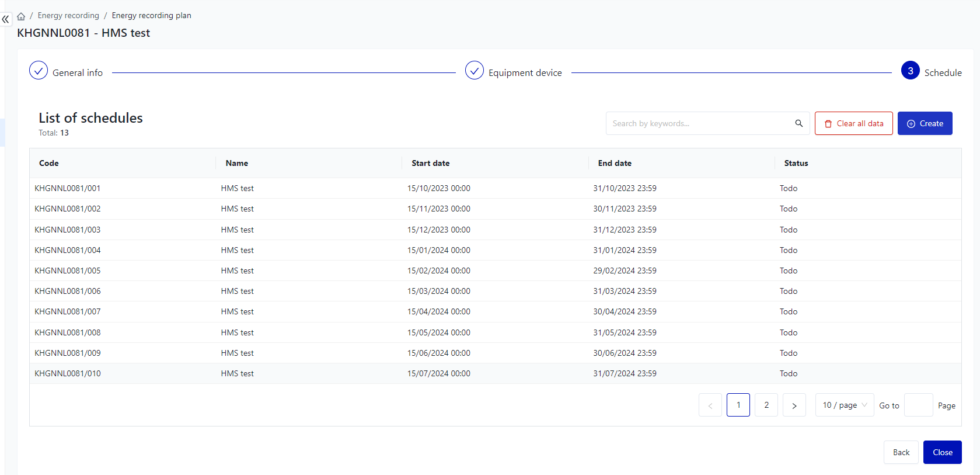This screenshot has height=475, width=980.
Task: Click the General info checkmark step icon
Action: [x=39, y=71]
